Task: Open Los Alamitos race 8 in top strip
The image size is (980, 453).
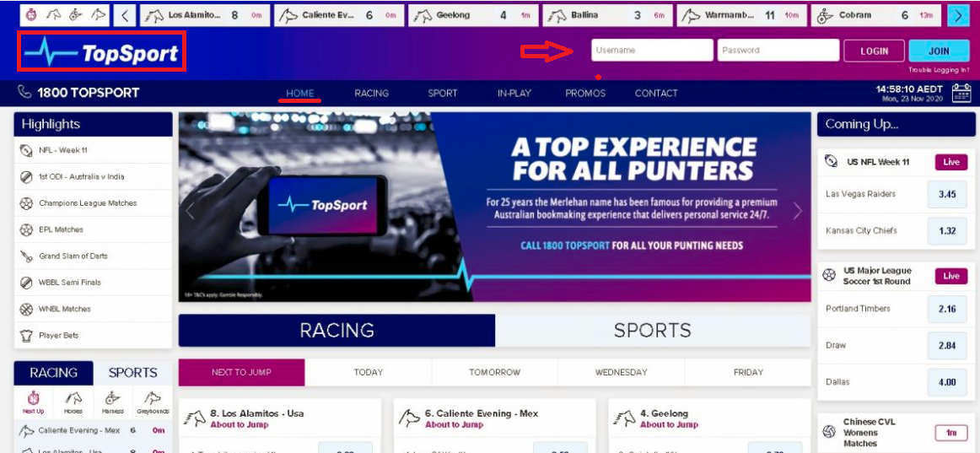Action: [204, 15]
